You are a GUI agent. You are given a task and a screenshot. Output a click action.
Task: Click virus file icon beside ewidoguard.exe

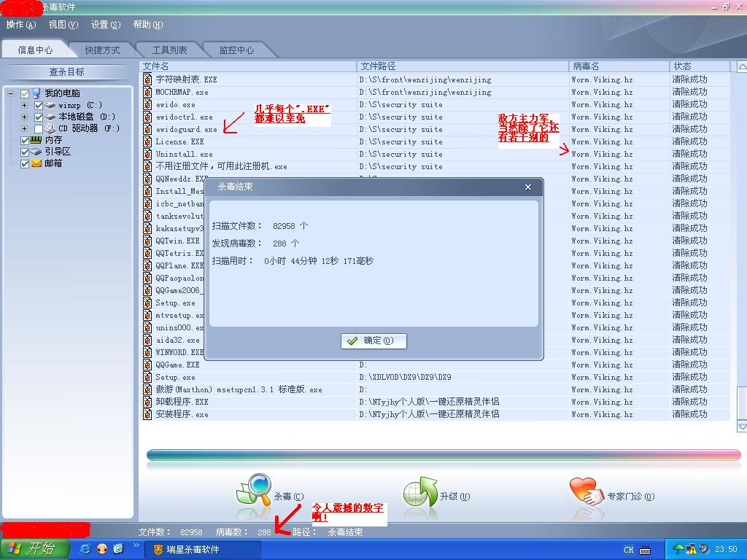(147, 129)
